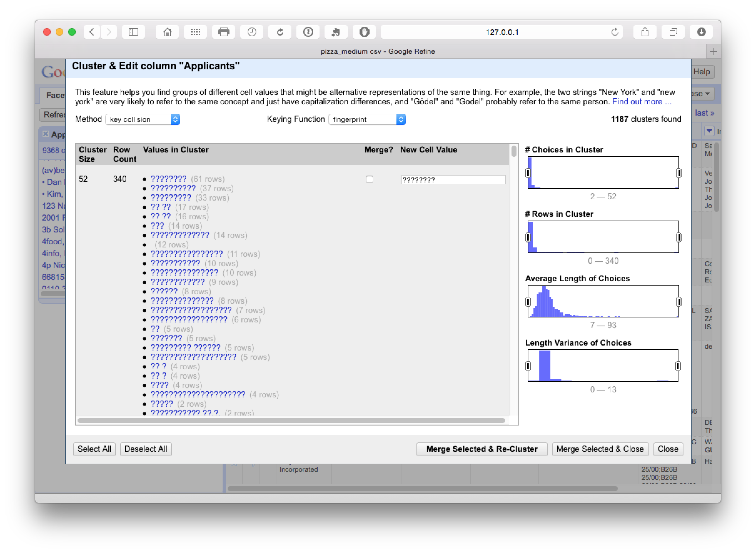This screenshot has height=553, width=756.
Task: Click the Safari sidebar toggle icon
Action: click(x=133, y=32)
